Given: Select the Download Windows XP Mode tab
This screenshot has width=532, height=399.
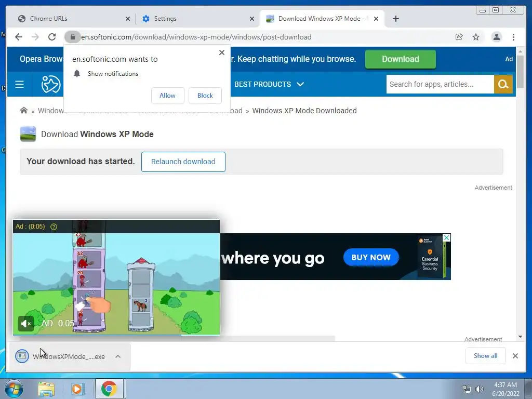Looking at the screenshot, I should coord(322,19).
